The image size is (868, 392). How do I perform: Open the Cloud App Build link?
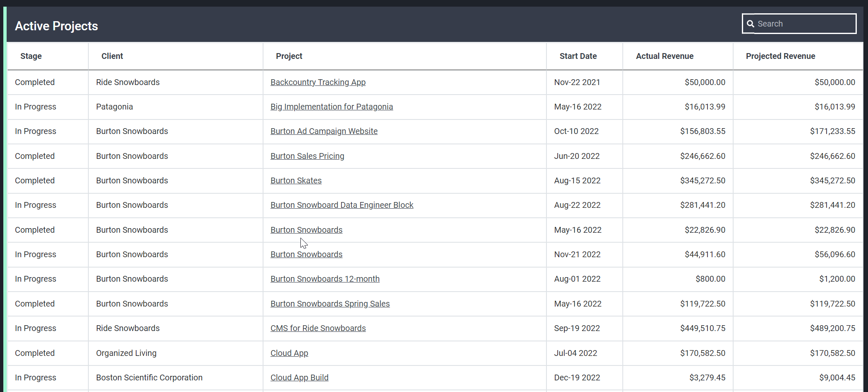click(299, 377)
